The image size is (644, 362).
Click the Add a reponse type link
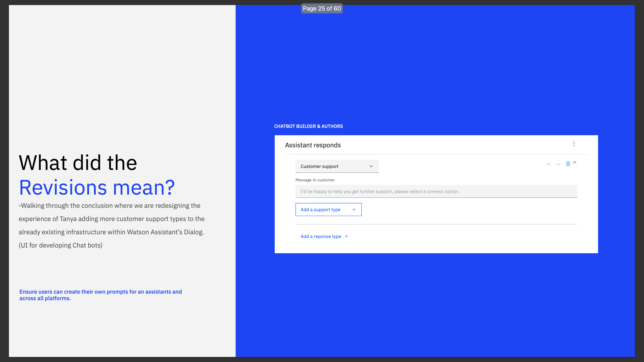point(324,236)
